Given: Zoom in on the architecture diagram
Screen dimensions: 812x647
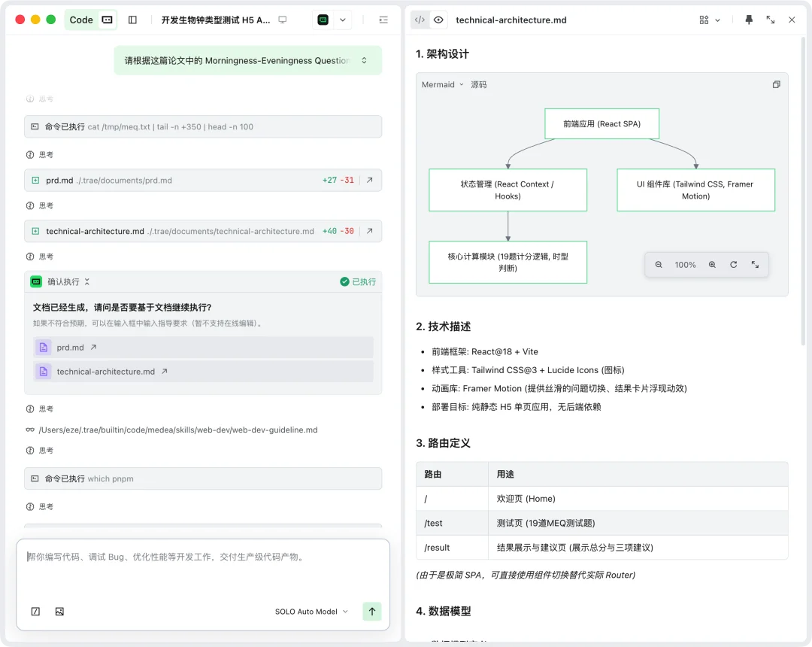Looking at the screenshot, I should pyautogui.click(x=712, y=264).
